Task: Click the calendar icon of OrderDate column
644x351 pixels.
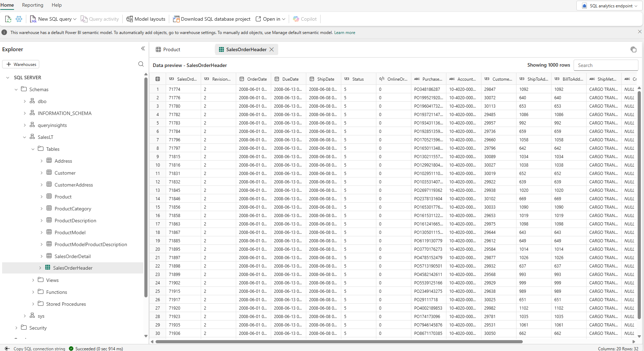Action: (x=242, y=79)
